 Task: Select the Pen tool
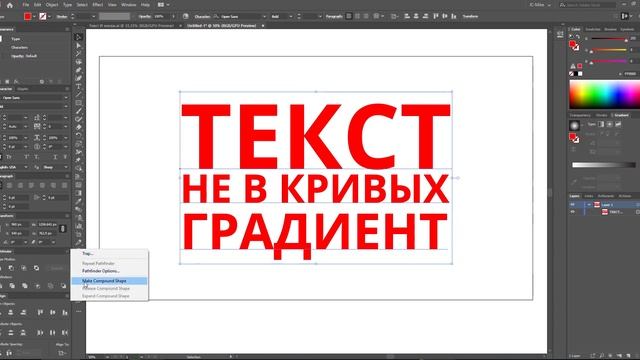click(79, 70)
